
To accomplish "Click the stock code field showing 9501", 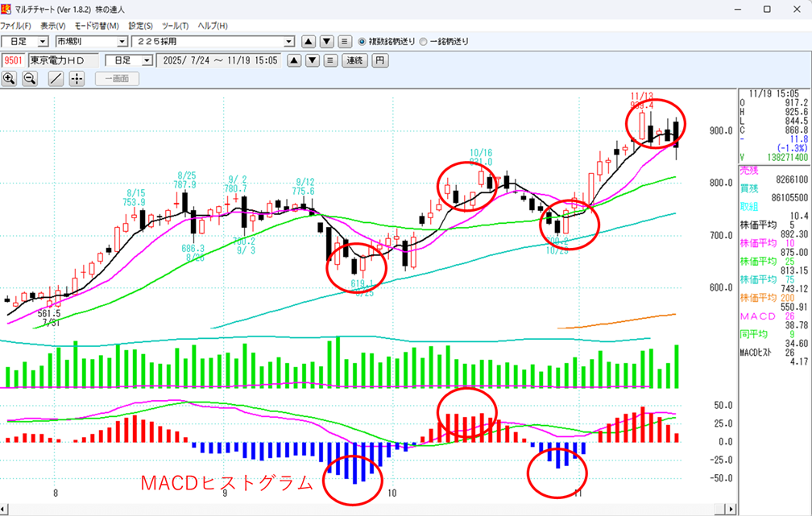I will coord(14,60).
